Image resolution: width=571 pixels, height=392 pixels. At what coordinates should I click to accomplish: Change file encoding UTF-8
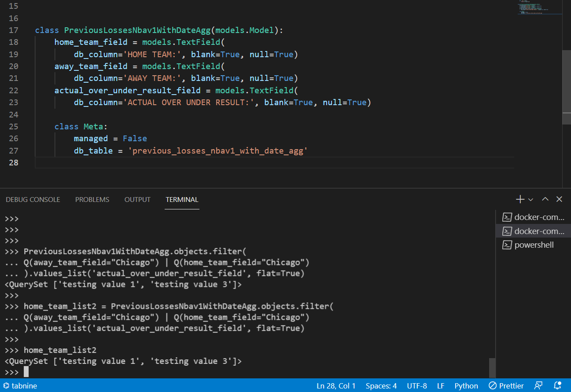[x=417, y=386]
